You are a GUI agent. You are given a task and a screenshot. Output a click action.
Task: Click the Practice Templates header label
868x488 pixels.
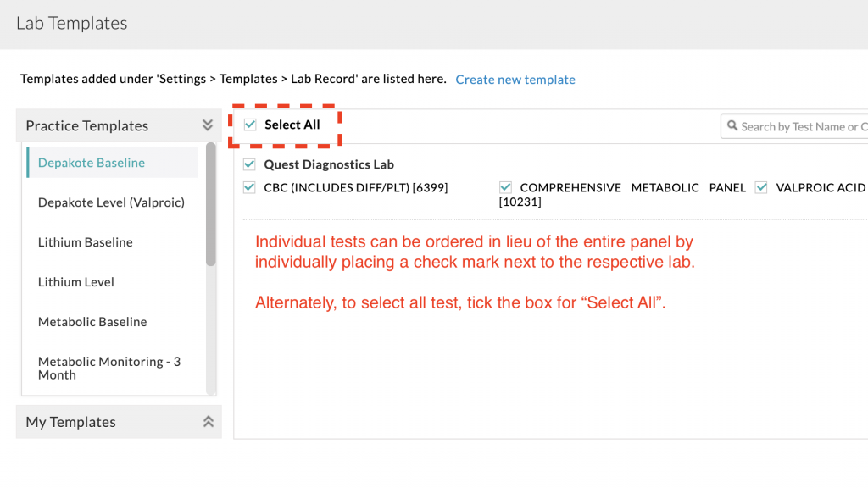[x=87, y=125]
